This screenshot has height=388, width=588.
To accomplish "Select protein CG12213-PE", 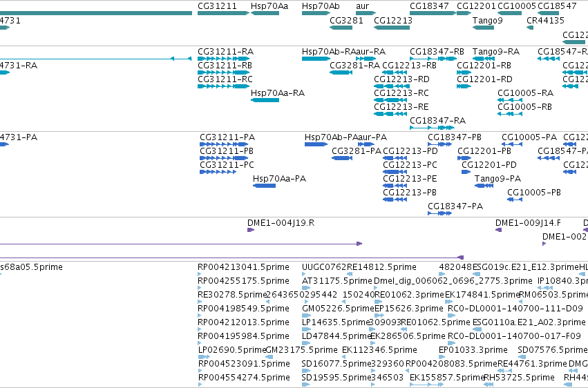I will [410, 179].
